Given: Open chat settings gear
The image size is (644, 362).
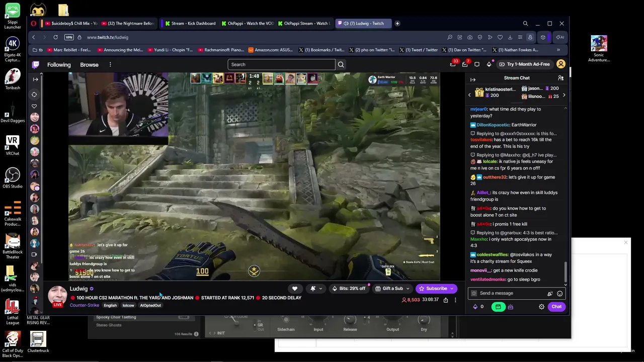Looking at the screenshot, I should point(542,307).
